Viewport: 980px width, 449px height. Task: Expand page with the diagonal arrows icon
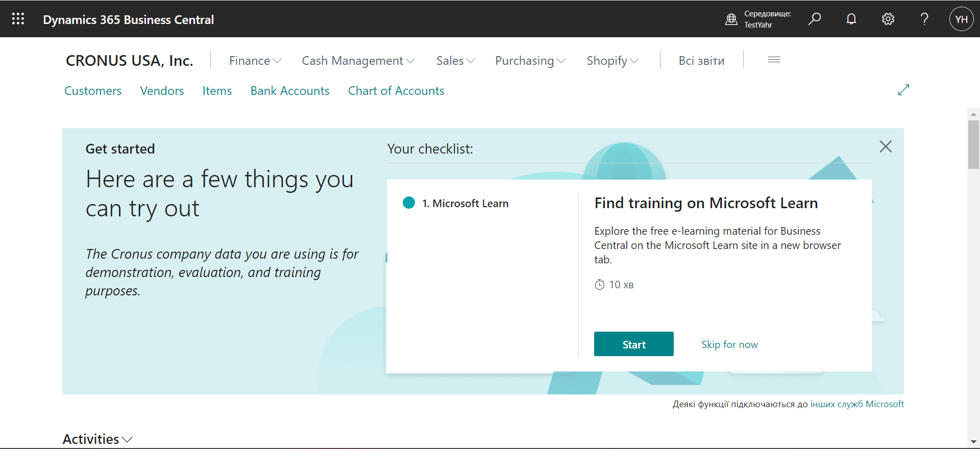pyautogui.click(x=903, y=90)
